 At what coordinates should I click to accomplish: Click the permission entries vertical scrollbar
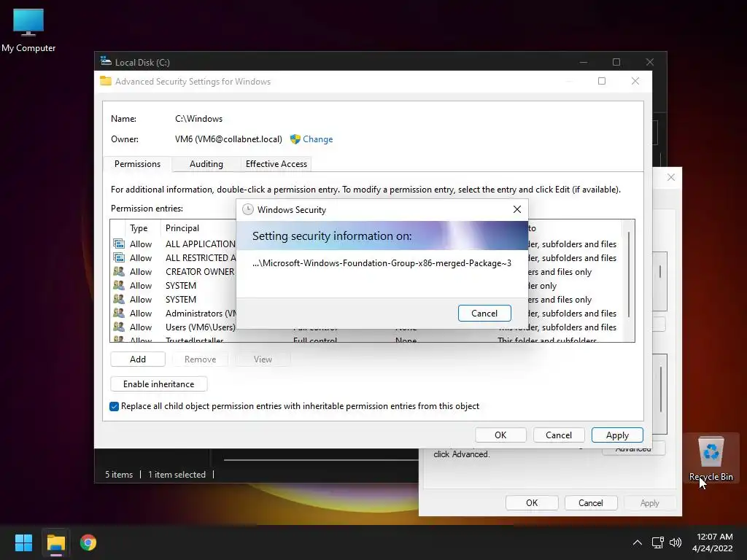coord(629,274)
